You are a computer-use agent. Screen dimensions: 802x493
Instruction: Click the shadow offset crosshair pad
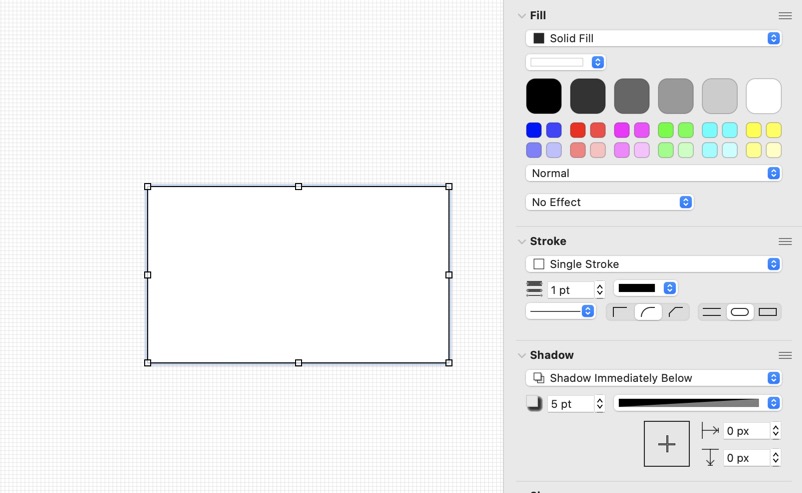(666, 444)
